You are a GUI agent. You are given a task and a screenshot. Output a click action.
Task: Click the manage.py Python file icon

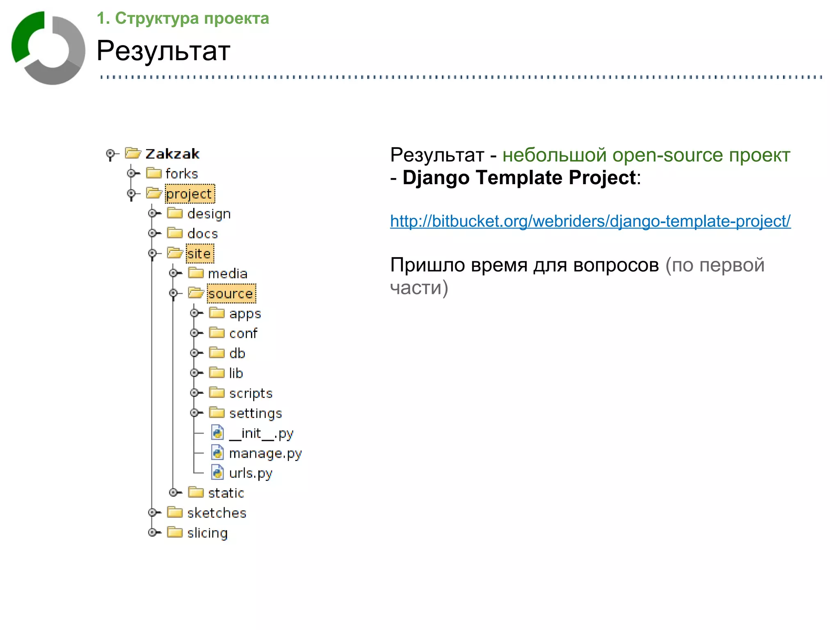click(x=217, y=452)
